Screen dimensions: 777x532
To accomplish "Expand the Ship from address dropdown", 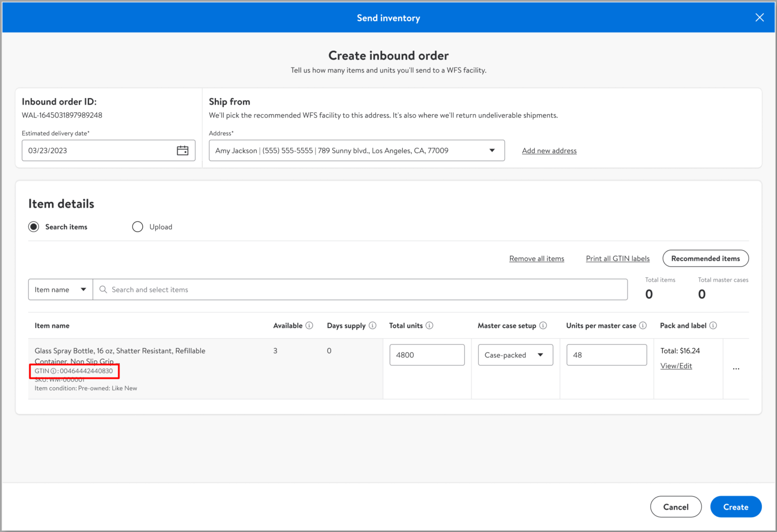I will coord(492,150).
